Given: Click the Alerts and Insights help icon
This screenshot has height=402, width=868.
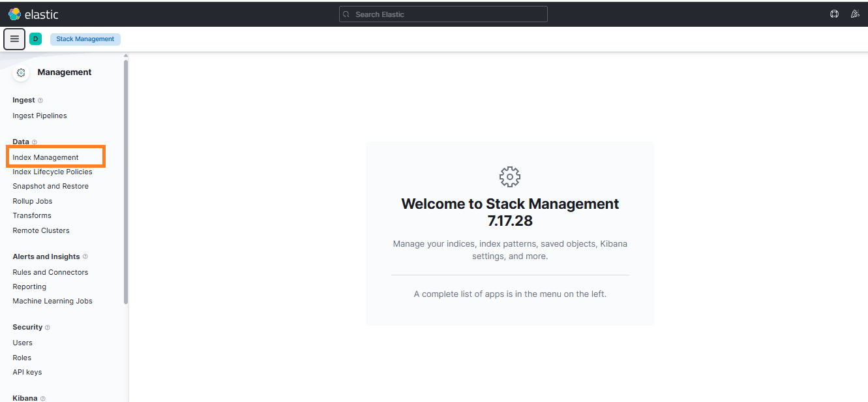Looking at the screenshot, I should pos(85,257).
